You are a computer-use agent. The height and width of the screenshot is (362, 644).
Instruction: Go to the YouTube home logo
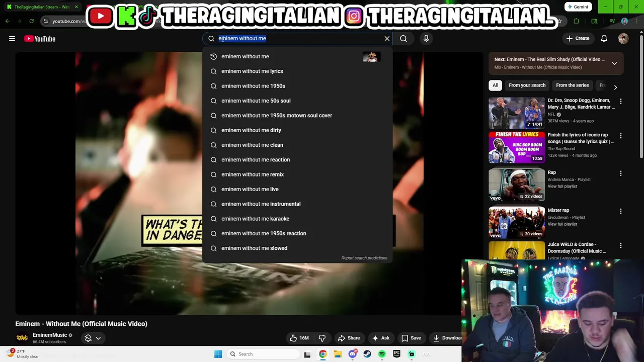coord(40,39)
